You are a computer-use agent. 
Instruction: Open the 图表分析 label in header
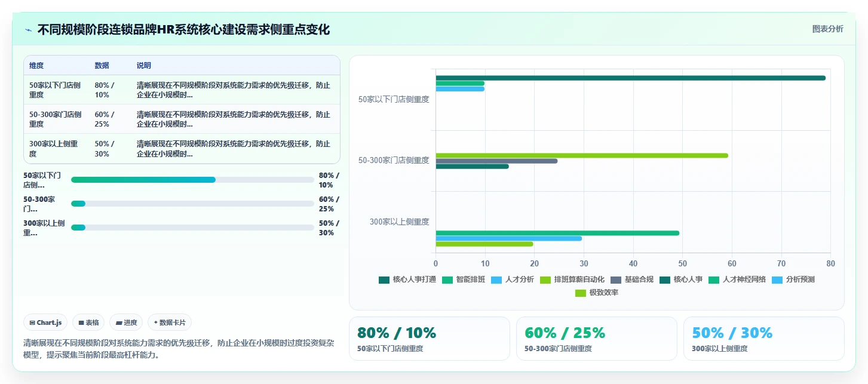pyautogui.click(x=827, y=29)
